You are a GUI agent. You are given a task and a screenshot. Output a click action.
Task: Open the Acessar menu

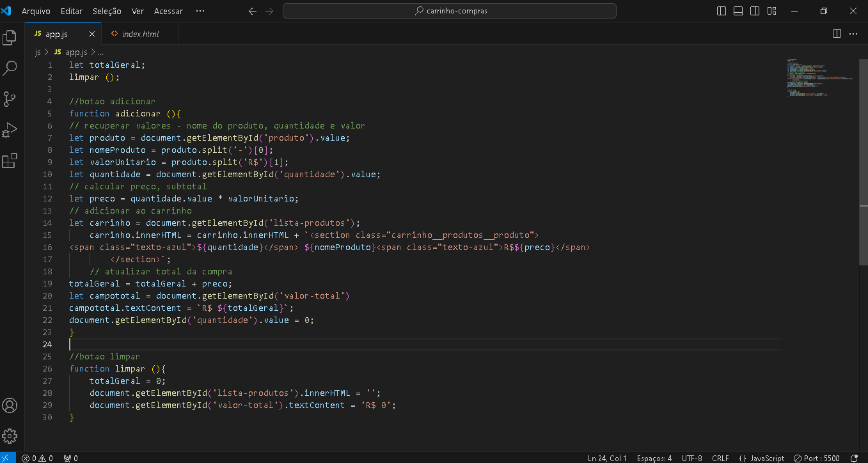168,11
